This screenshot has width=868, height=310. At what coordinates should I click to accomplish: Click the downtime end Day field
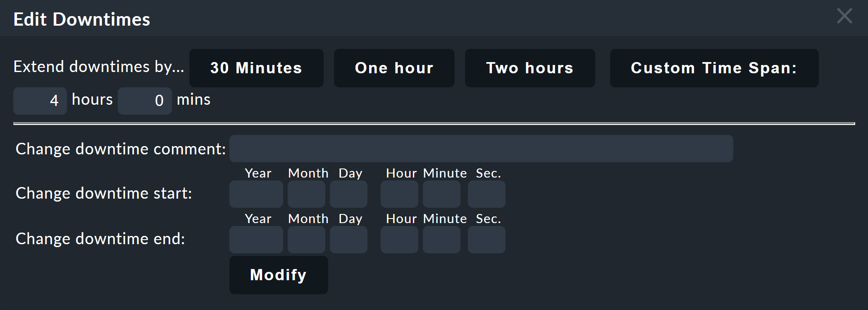348,239
